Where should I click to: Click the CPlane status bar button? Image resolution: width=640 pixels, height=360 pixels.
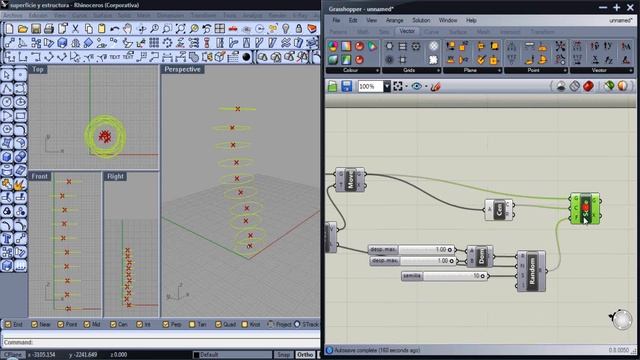[x=12, y=354]
